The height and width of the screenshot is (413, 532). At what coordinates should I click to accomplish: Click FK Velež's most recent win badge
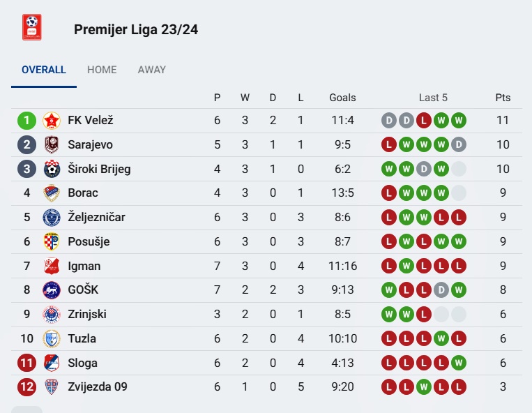tap(458, 121)
